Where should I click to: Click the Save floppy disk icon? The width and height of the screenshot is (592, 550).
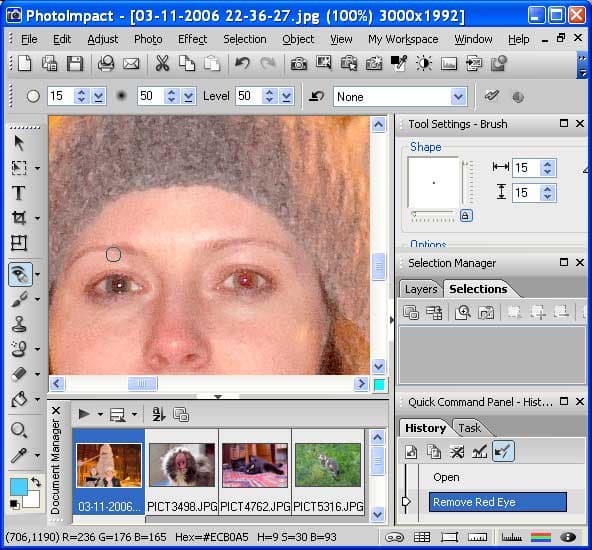point(75,63)
